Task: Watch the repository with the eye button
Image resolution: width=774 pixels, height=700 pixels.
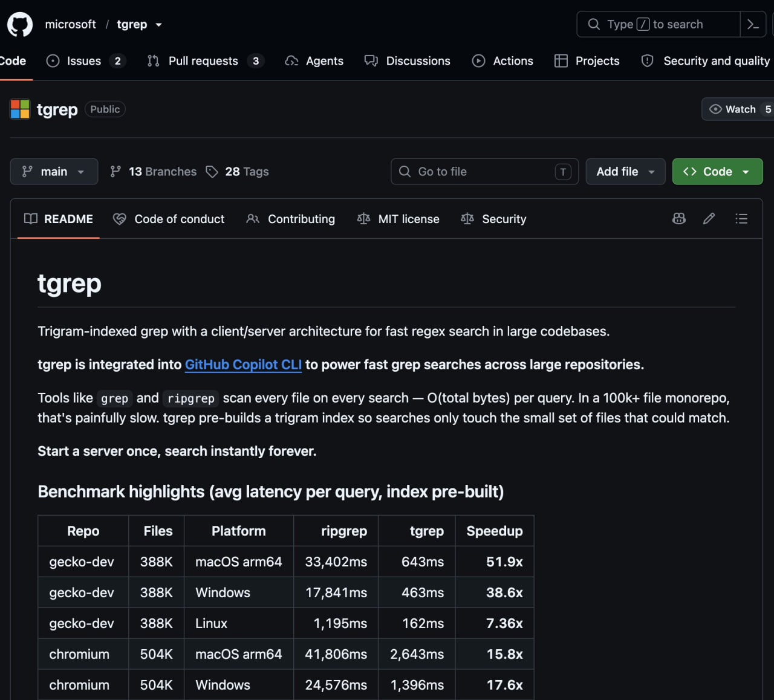Action: [x=737, y=109]
